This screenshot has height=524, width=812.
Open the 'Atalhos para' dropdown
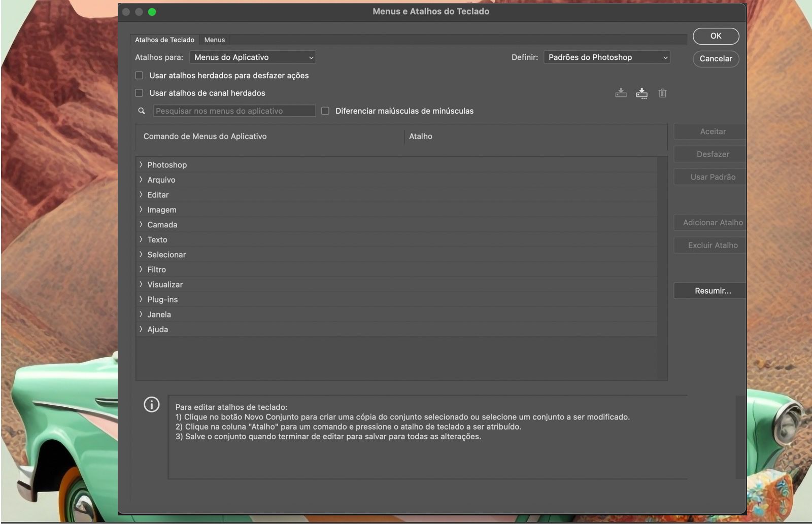tap(252, 57)
